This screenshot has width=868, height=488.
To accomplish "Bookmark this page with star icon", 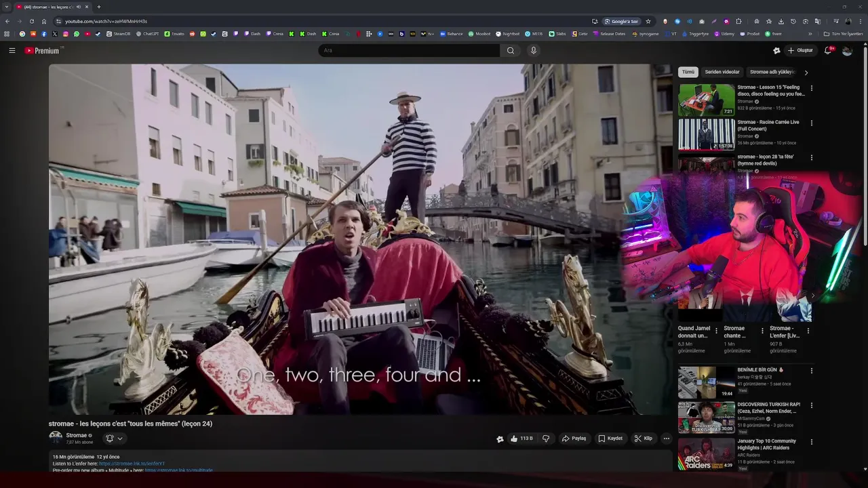I will click(x=648, y=21).
